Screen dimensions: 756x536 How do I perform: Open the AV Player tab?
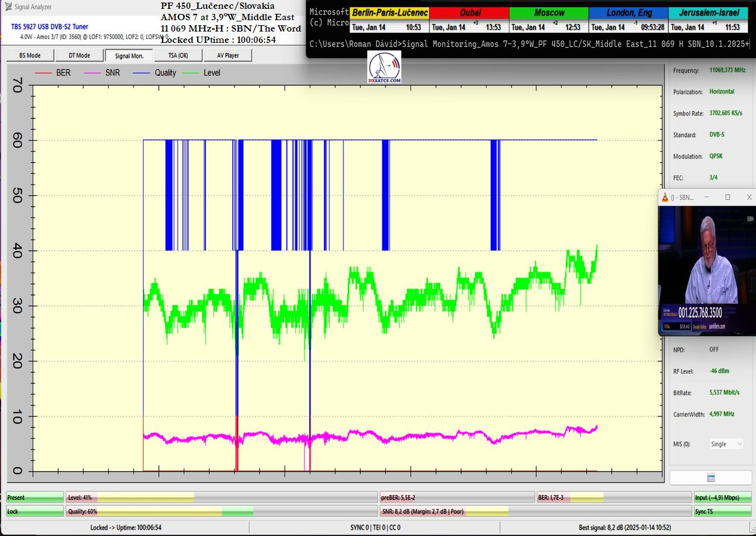point(227,55)
